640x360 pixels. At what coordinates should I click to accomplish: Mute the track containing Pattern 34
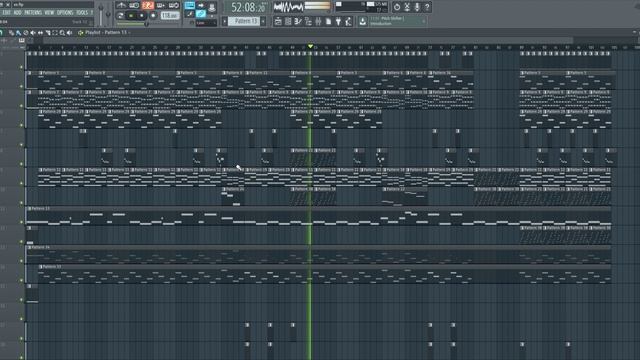(x=21, y=260)
